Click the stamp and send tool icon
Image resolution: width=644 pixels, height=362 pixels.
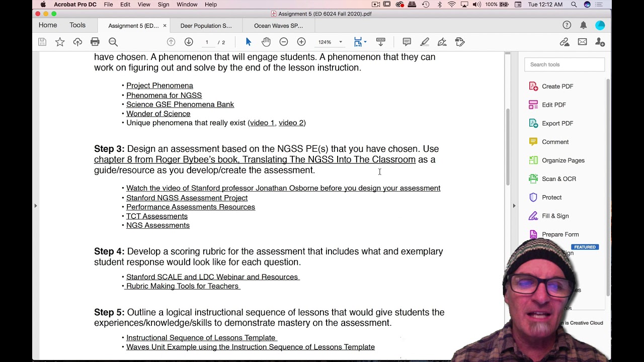tap(460, 42)
